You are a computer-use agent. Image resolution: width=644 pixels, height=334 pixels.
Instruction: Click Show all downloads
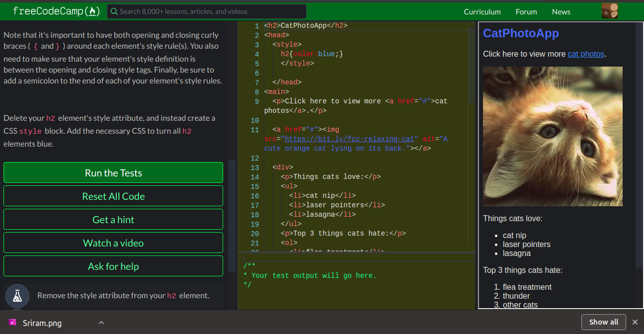click(604, 322)
